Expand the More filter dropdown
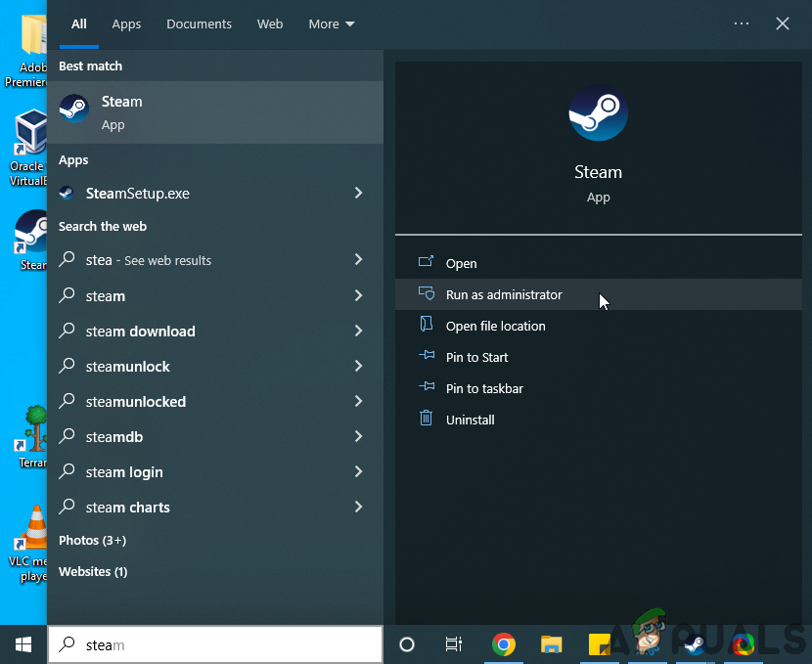Image resolution: width=812 pixels, height=664 pixels. (331, 23)
